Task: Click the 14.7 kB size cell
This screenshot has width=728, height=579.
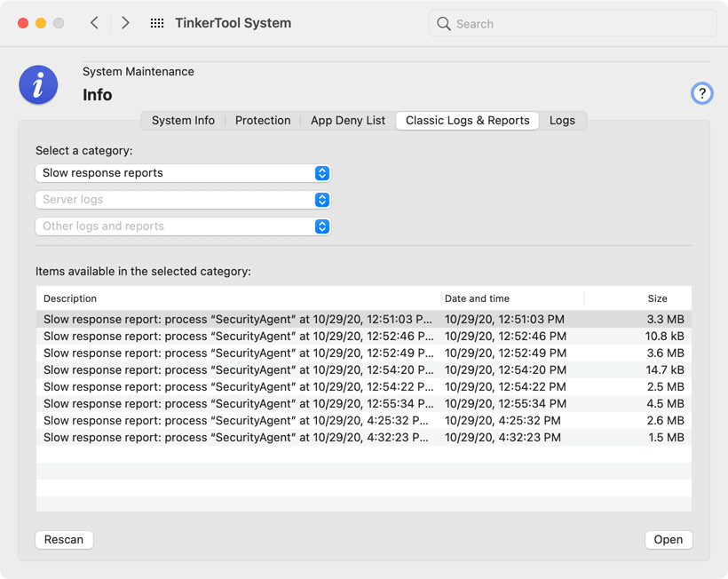Action: (664, 370)
